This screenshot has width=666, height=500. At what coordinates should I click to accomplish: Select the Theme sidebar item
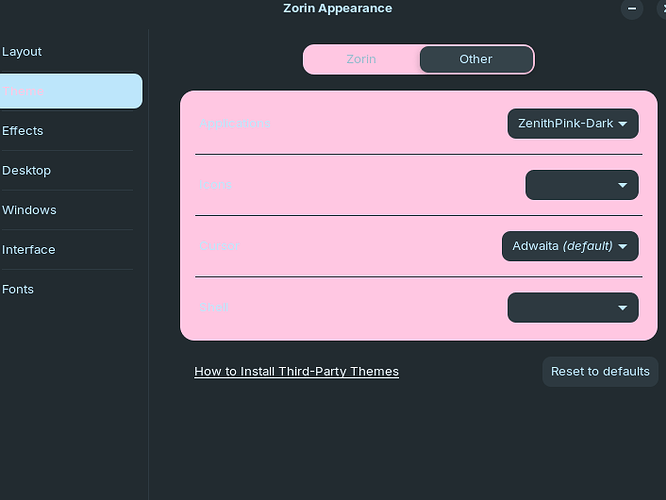pyautogui.click(x=71, y=91)
